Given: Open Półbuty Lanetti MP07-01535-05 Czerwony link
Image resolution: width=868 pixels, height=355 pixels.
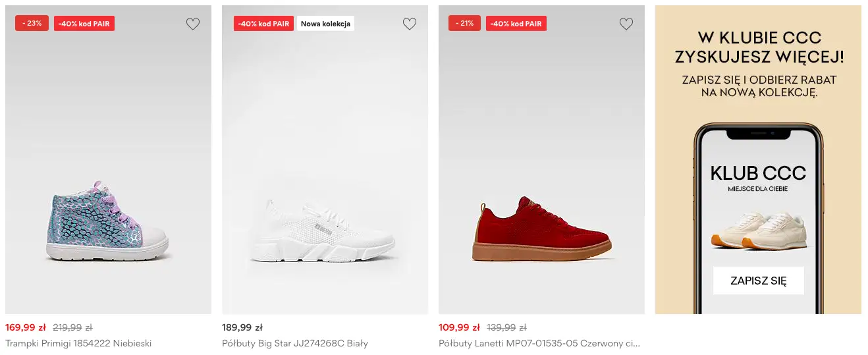Looking at the screenshot, I should coord(539,343).
